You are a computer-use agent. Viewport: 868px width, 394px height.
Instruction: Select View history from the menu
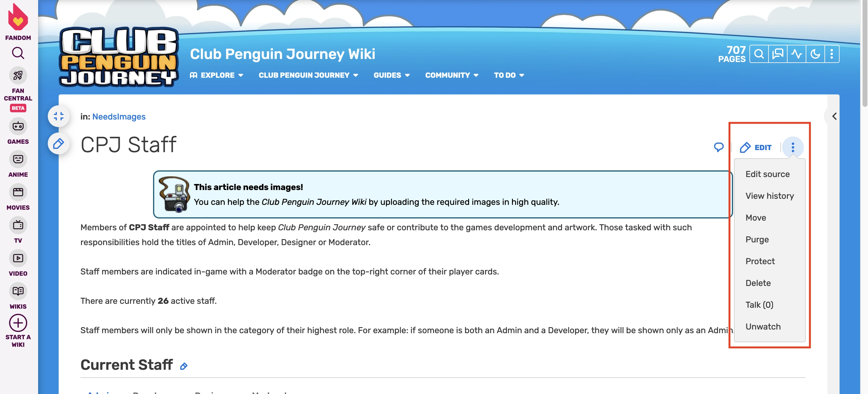(x=770, y=196)
